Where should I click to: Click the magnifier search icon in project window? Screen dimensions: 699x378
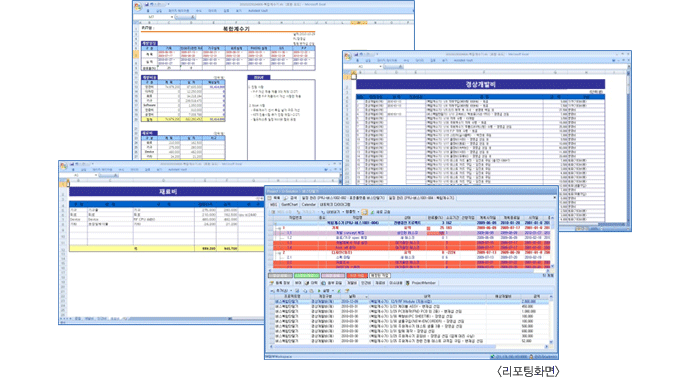tap(286, 198)
